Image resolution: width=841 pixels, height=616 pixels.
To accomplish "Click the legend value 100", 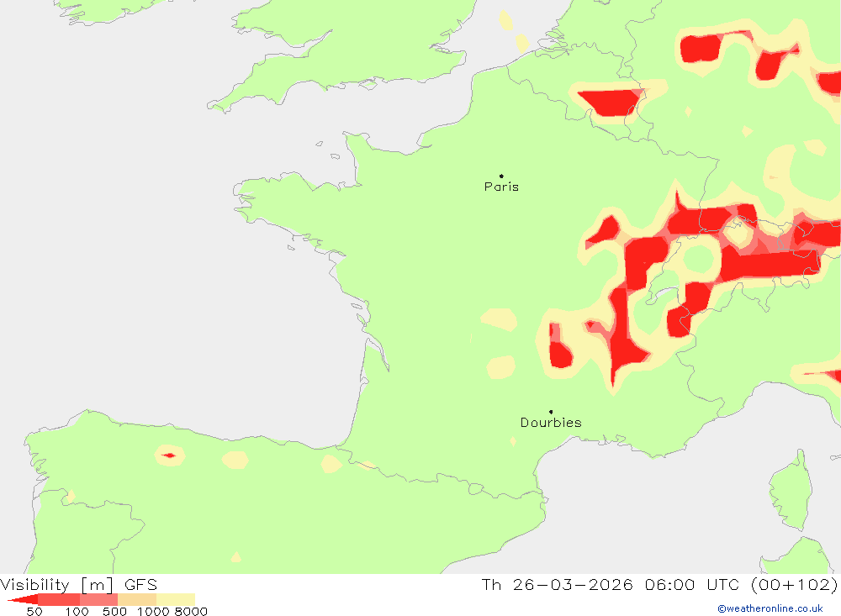I will 77,612.
